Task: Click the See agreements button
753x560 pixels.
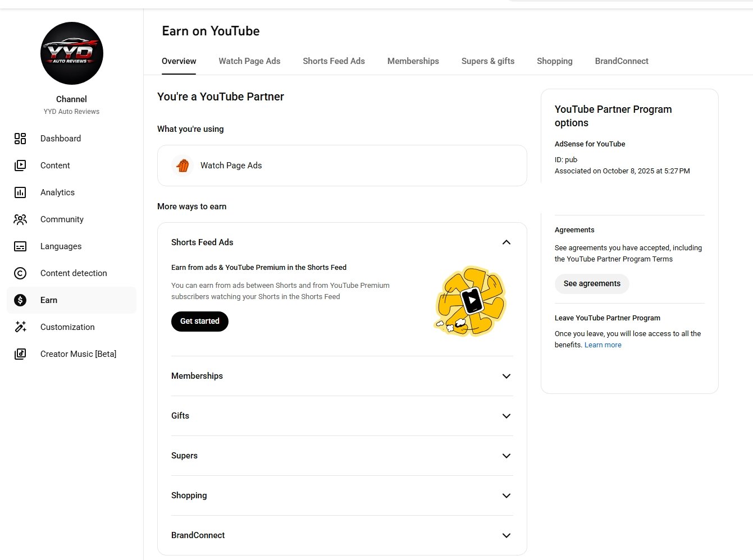Action: coord(592,284)
